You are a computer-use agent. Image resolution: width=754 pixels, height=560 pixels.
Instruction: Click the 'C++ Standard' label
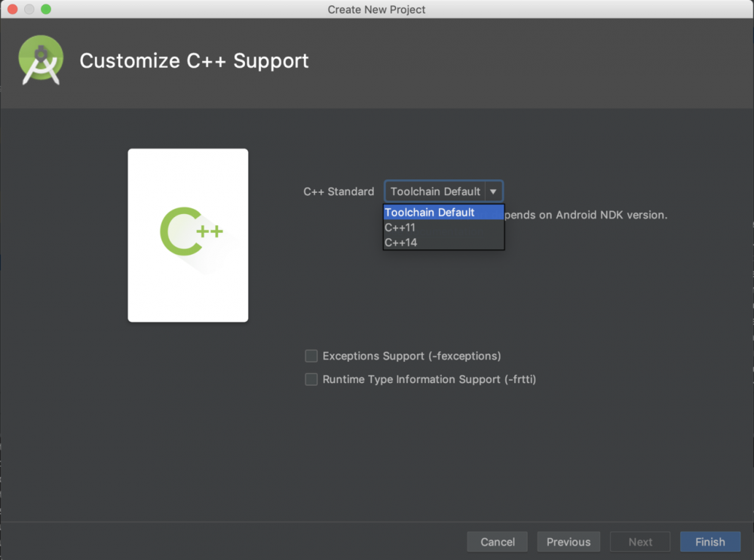[x=339, y=191]
